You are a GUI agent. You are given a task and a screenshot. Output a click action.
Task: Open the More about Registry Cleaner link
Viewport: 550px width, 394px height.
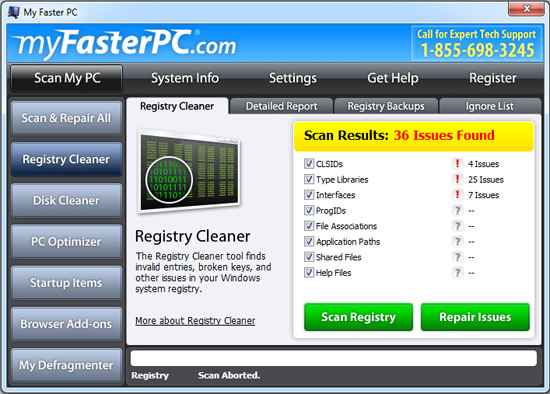pos(195,321)
